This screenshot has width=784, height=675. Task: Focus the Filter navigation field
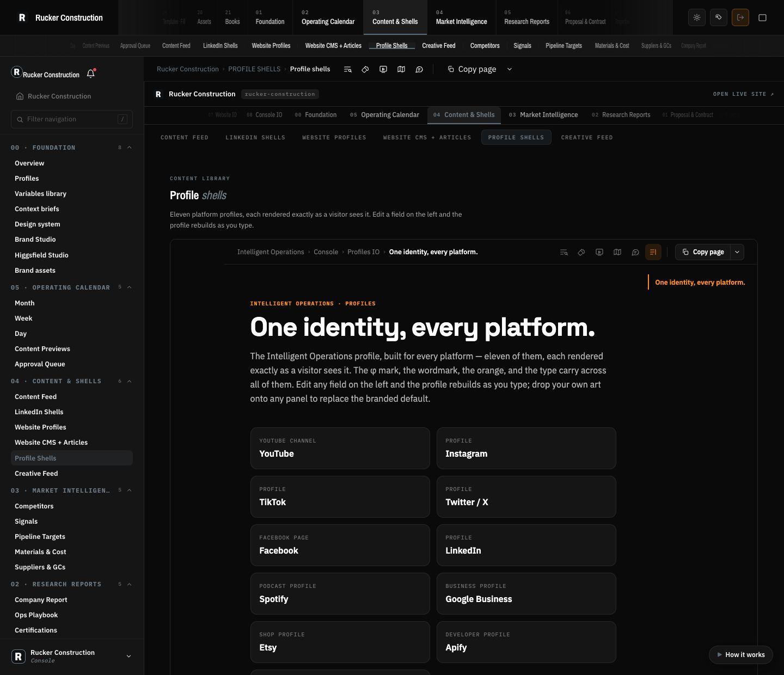coord(72,119)
